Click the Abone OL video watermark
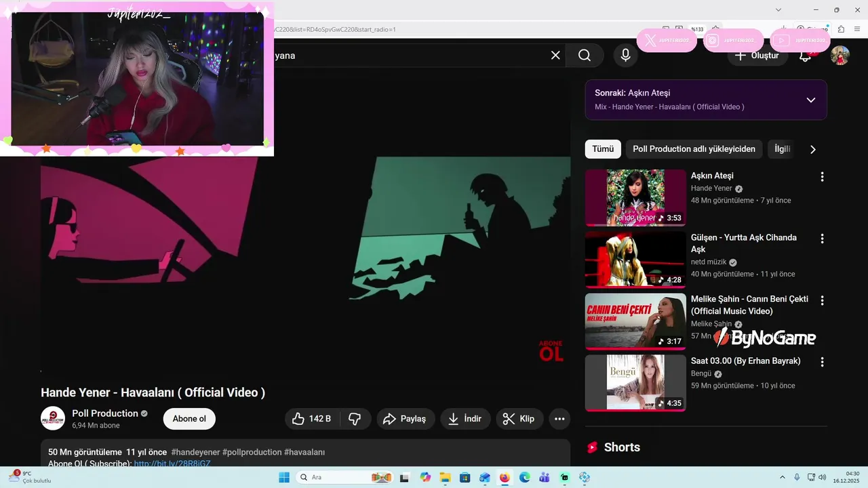Screen dimensions: 868x488 click(551, 350)
